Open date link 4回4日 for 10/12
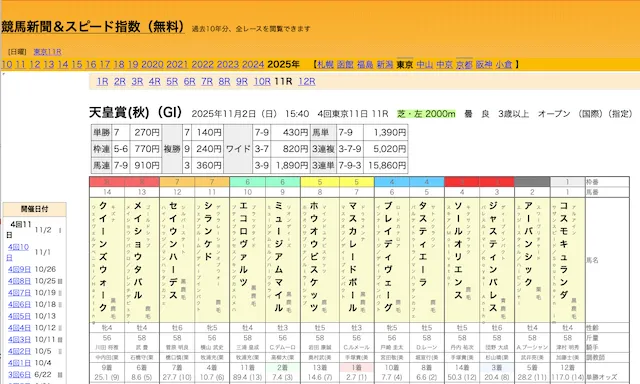Image resolution: width=640 pixels, height=384 pixels. 19,328
